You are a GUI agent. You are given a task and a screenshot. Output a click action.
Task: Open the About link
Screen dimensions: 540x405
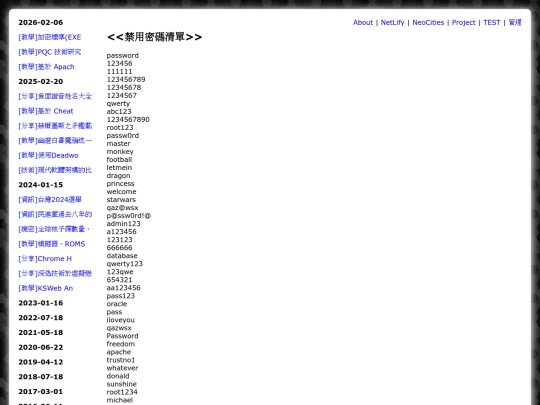pos(363,22)
